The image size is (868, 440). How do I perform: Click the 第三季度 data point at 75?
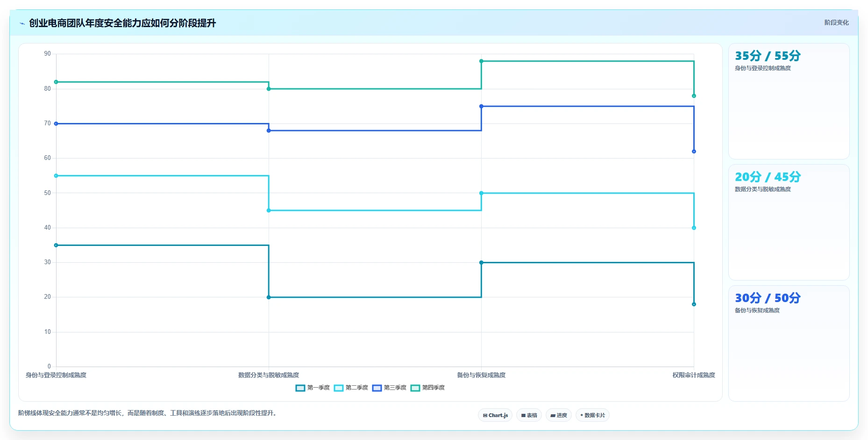(x=481, y=106)
